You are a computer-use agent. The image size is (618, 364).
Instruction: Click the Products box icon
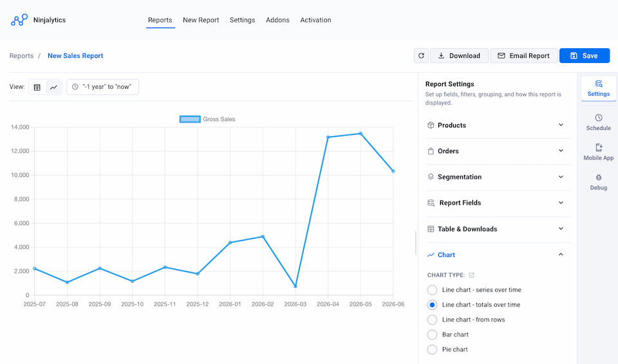point(431,125)
